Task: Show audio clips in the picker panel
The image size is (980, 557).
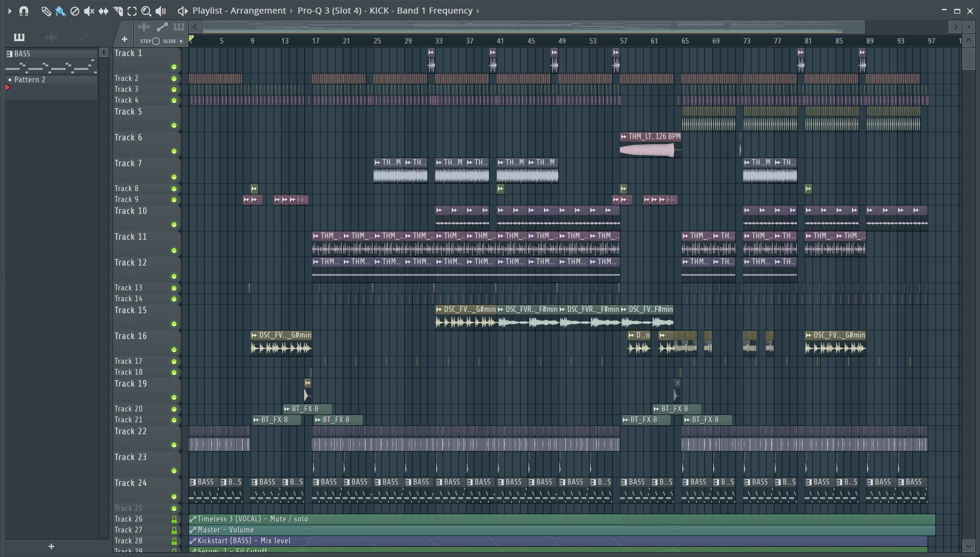Action: coord(51,37)
